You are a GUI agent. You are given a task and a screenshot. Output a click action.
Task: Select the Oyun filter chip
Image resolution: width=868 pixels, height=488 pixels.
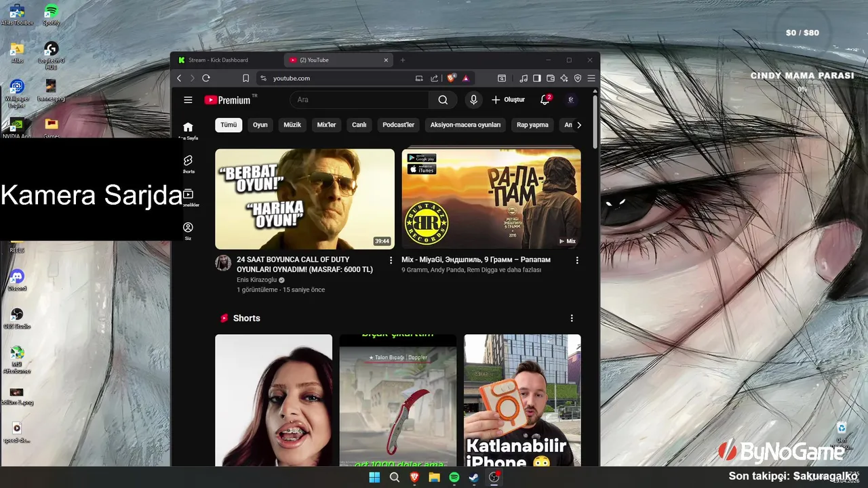(260, 125)
